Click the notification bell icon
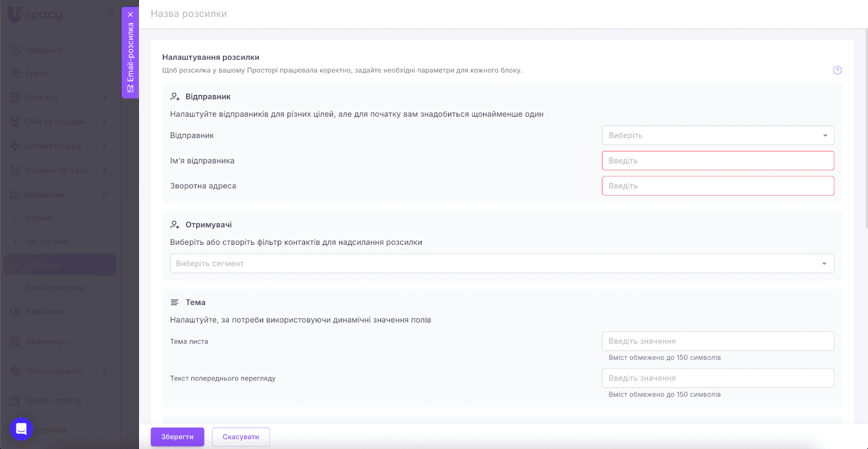 111,12
